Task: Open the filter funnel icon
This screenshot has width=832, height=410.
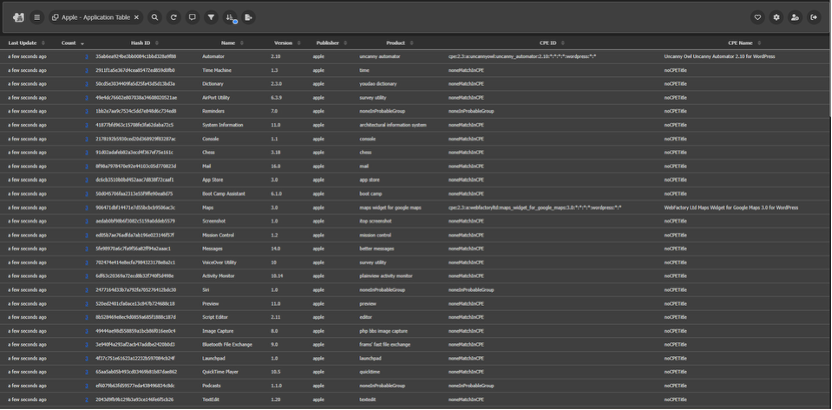Action: 211,17
